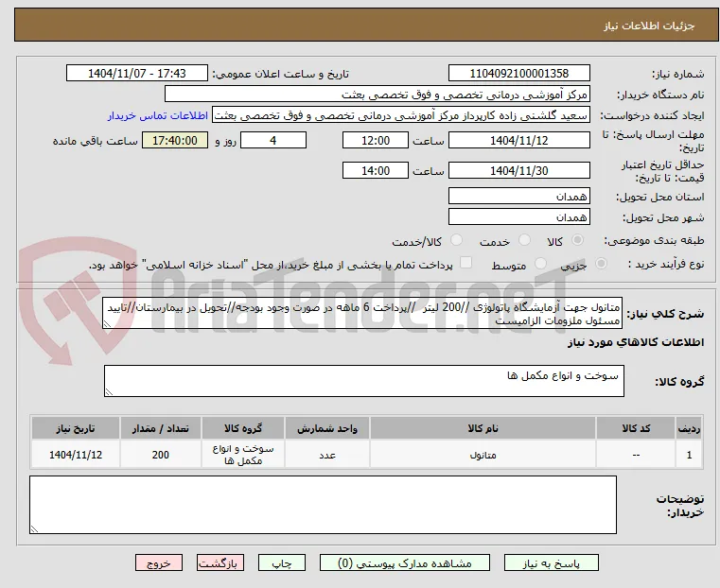Screen dimensions: 720x588
Task: Click the ایجاد کننده درخواست field
Action: [x=401, y=115]
